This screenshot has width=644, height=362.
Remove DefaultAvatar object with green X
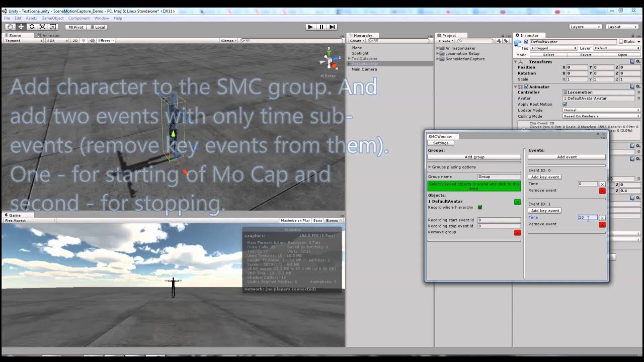[517, 202]
